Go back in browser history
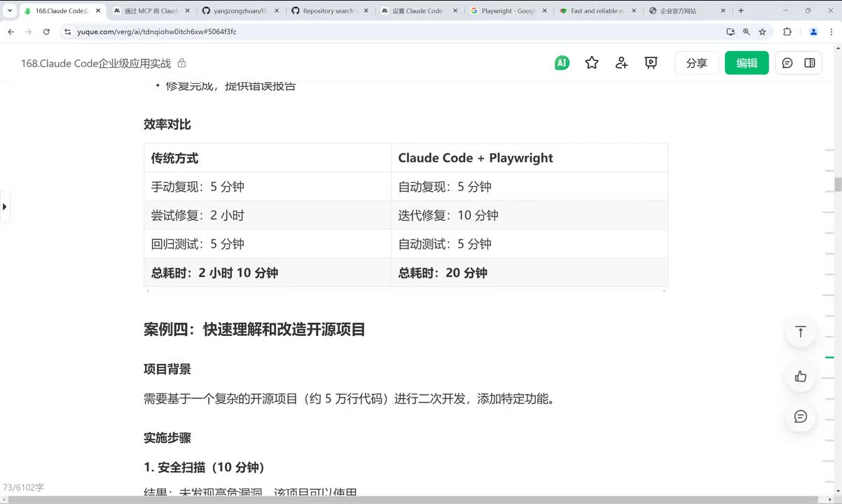Screen dimensions: 842x504 [x=11, y=31]
